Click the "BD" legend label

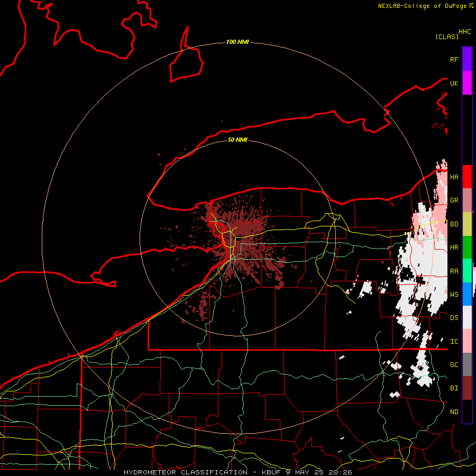454,224
